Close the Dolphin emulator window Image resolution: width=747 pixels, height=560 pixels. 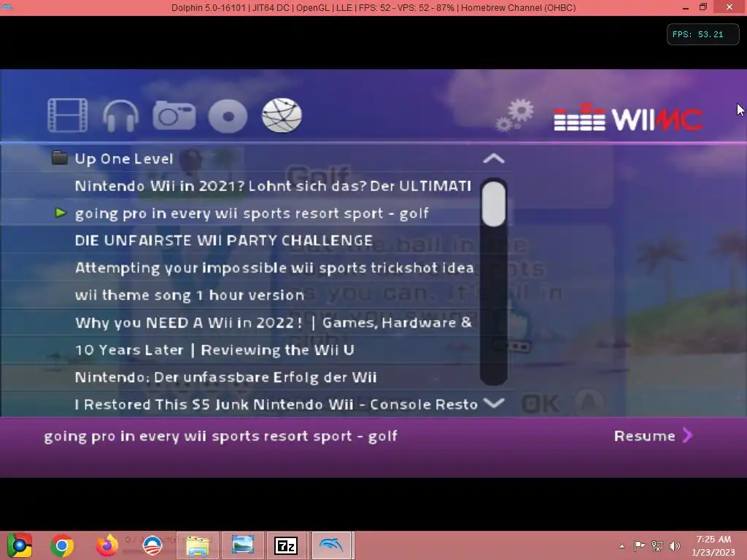(729, 7)
